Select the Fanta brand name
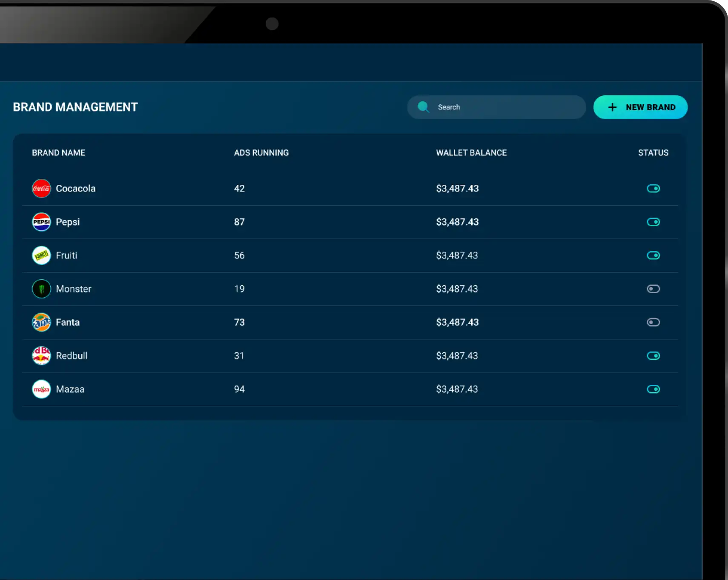 pyautogui.click(x=68, y=322)
